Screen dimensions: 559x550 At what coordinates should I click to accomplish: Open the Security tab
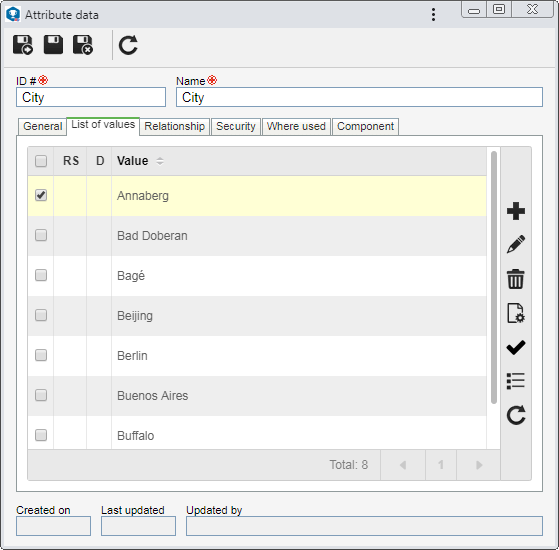pyautogui.click(x=236, y=127)
